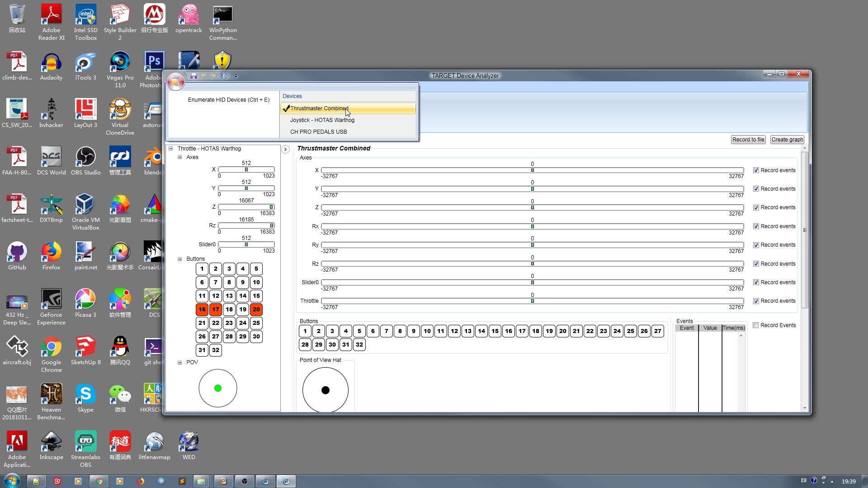The width and height of the screenshot is (868, 488).
Task: Select Enumerate HID Devices (Ctrl + E)
Action: click(x=229, y=100)
